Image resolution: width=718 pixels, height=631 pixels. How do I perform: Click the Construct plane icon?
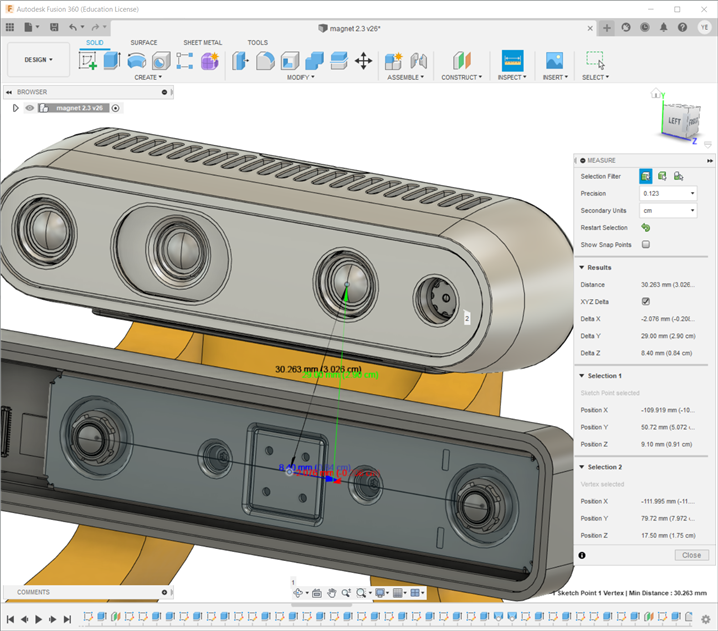tap(460, 61)
